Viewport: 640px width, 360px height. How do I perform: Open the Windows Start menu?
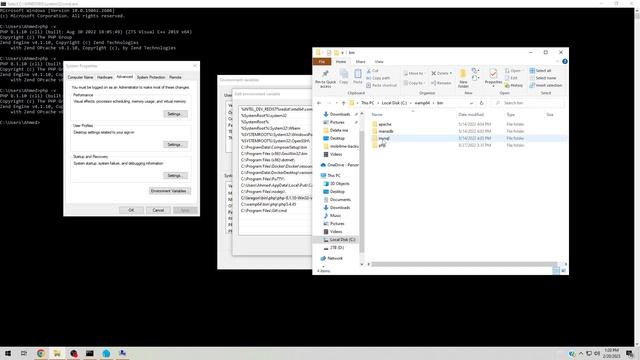pos(7,353)
